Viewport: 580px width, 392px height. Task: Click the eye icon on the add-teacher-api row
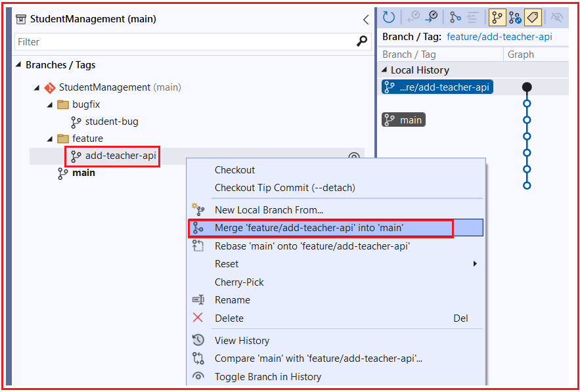pos(354,157)
